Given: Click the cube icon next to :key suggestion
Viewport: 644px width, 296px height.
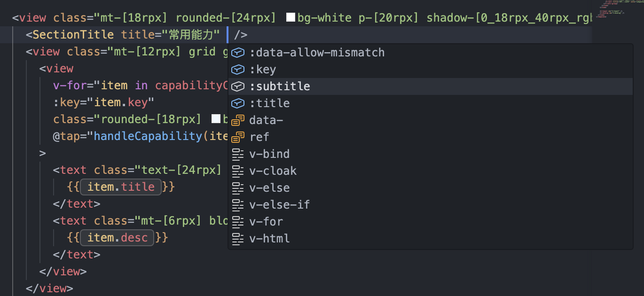Looking at the screenshot, I should [x=238, y=70].
